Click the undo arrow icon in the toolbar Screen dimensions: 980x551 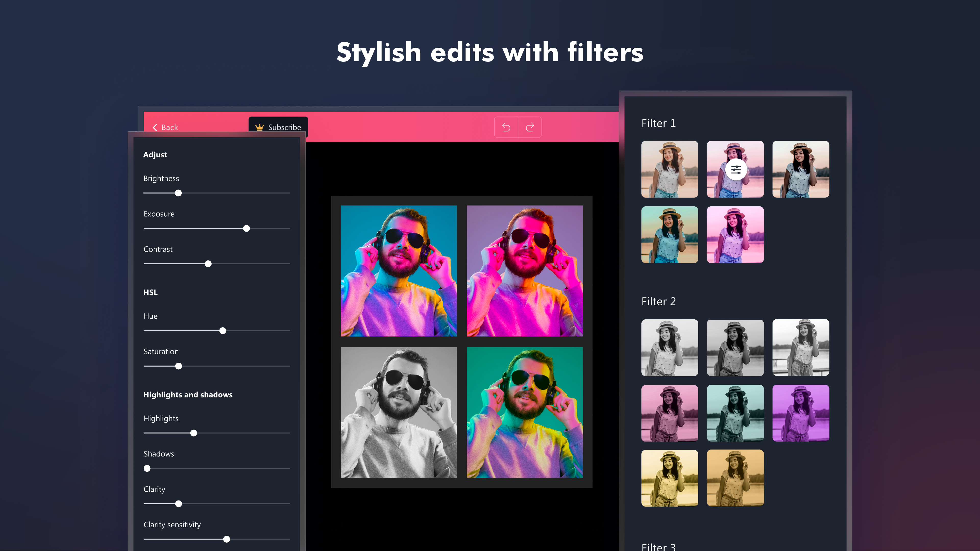[x=506, y=127]
